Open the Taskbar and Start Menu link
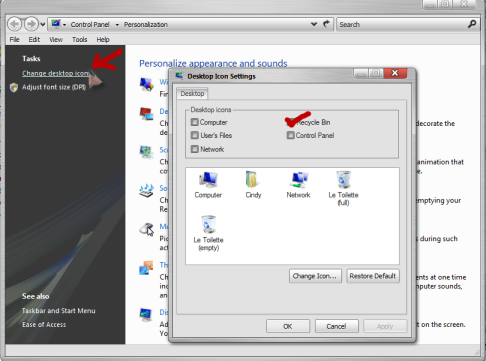Image resolution: width=486 pixels, height=361 pixels. click(x=59, y=311)
